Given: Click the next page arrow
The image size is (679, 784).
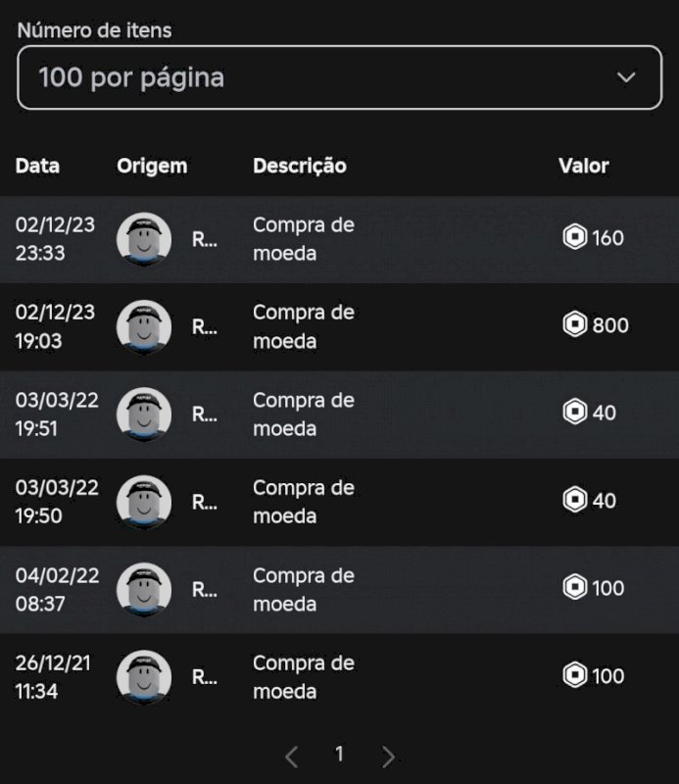Looking at the screenshot, I should click(x=388, y=757).
